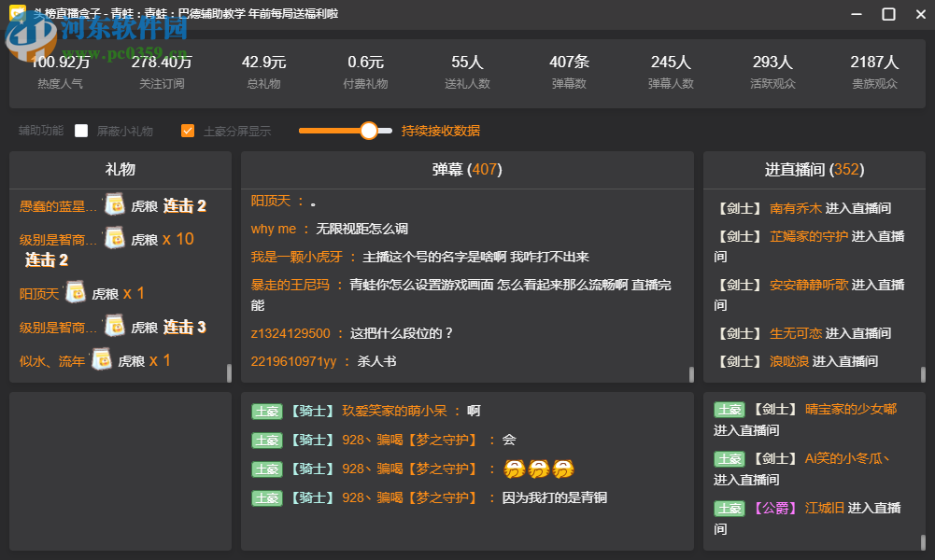Click the orange 持续接收数据 slider handle
The height and width of the screenshot is (560, 935).
tap(369, 131)
